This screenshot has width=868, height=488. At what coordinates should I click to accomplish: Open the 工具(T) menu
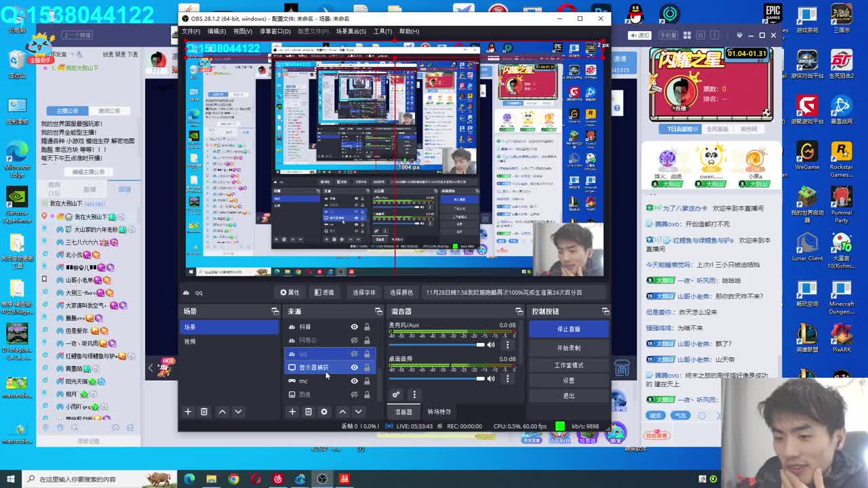tap(382, 31)
